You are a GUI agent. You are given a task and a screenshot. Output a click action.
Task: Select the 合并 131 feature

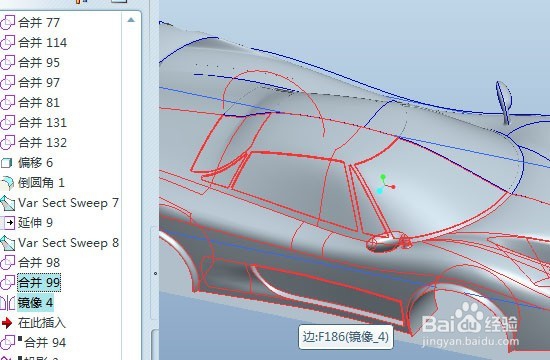(x=42, y=123)
